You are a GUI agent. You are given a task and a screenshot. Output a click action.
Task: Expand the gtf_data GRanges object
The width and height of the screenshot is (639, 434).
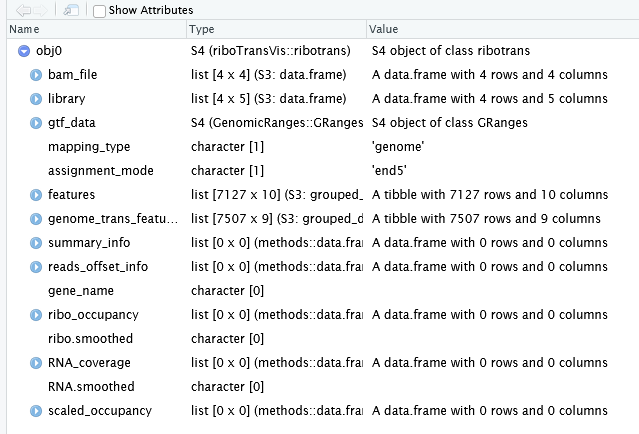coord(36,123)
